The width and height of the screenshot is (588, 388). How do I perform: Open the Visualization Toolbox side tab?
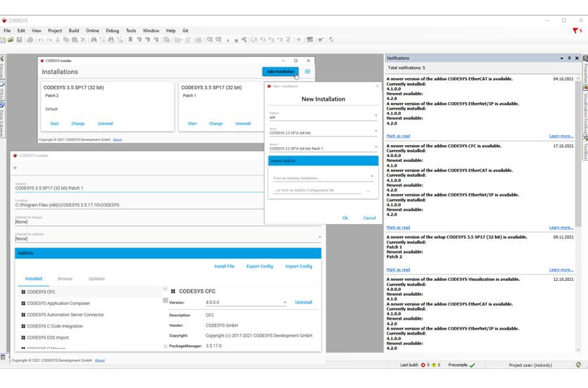click(x=584, y=111)
